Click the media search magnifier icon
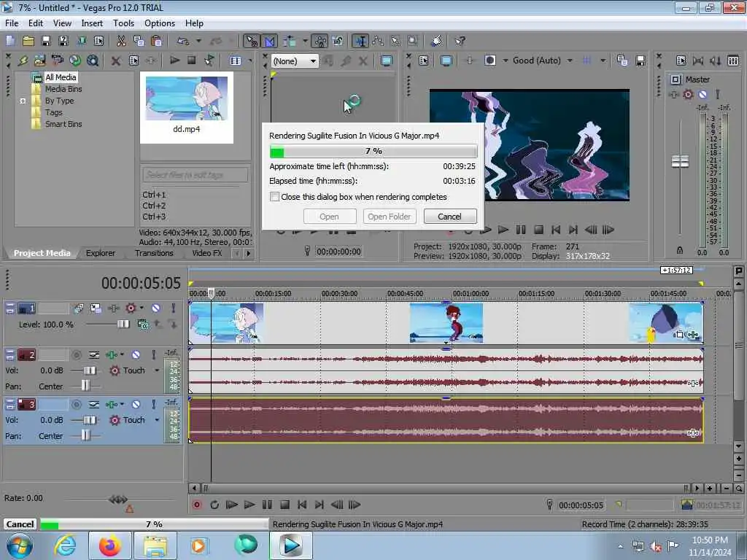 93,61
